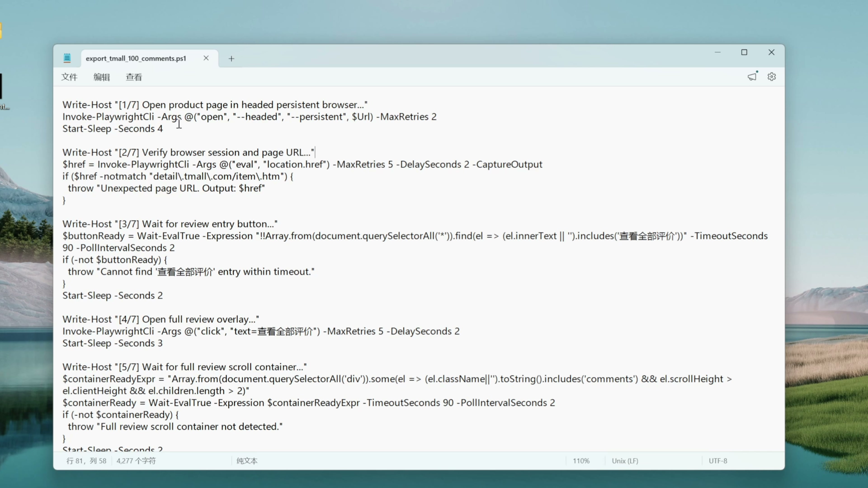Click line and column indicator 行 81

click(x=86, y=461)
